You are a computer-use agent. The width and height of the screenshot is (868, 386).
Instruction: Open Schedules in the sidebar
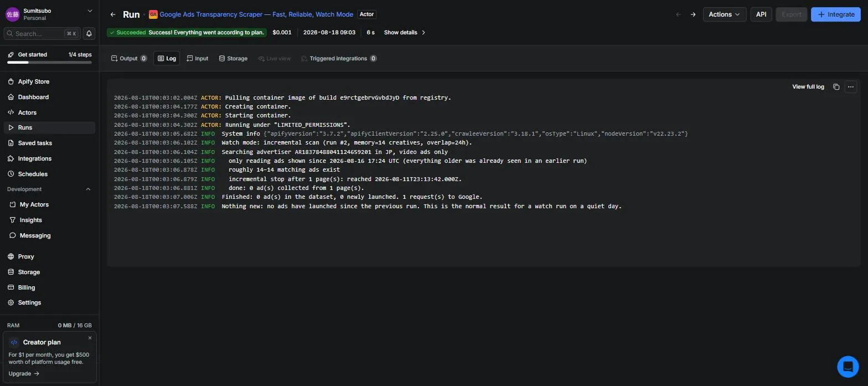pos(49,174)
